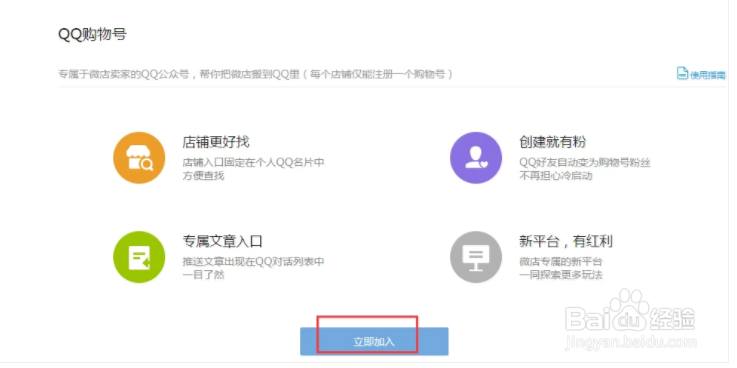
Task: Click the text 一目了然
Action: (203, 275)
